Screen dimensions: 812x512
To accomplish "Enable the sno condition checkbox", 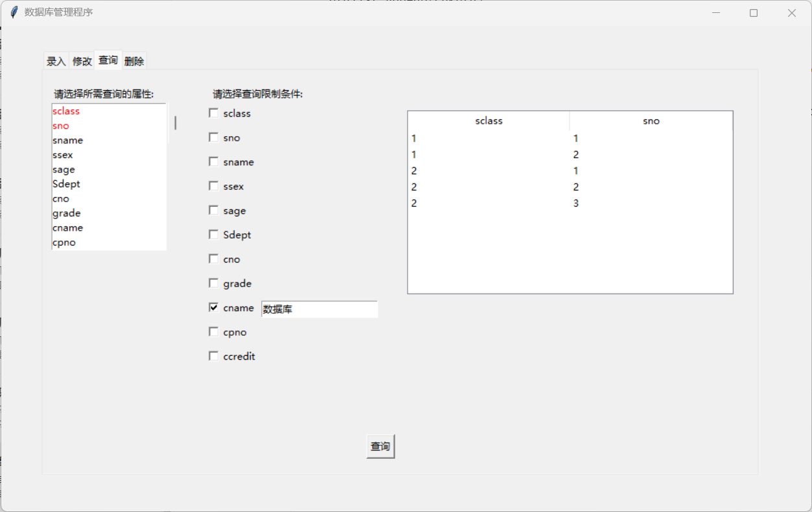I will 213,137.
